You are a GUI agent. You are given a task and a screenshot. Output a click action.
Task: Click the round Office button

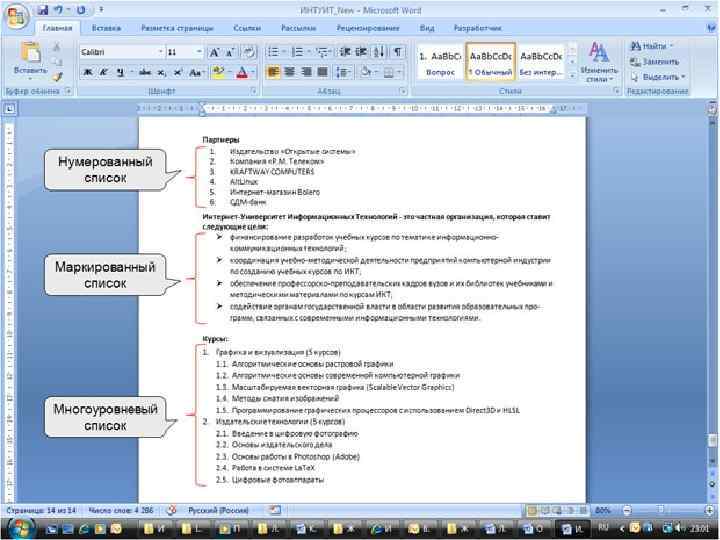click(17, 17)
